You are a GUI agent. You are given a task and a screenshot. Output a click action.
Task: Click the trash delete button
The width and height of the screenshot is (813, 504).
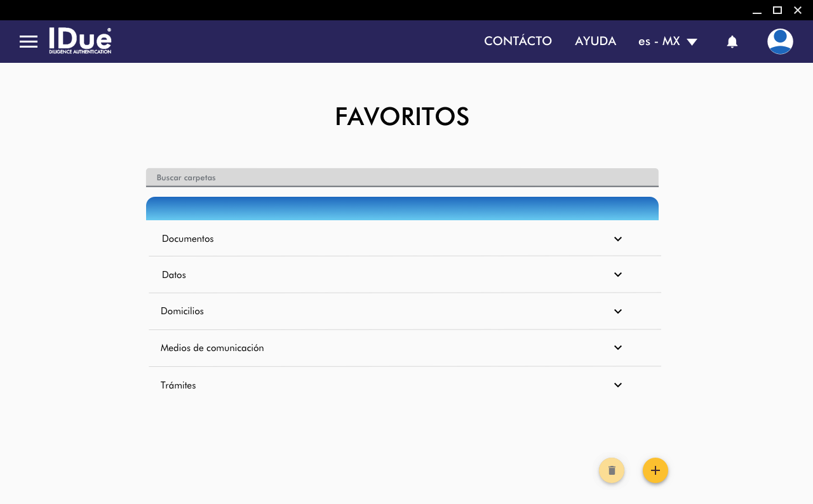(x=612, y=470)
